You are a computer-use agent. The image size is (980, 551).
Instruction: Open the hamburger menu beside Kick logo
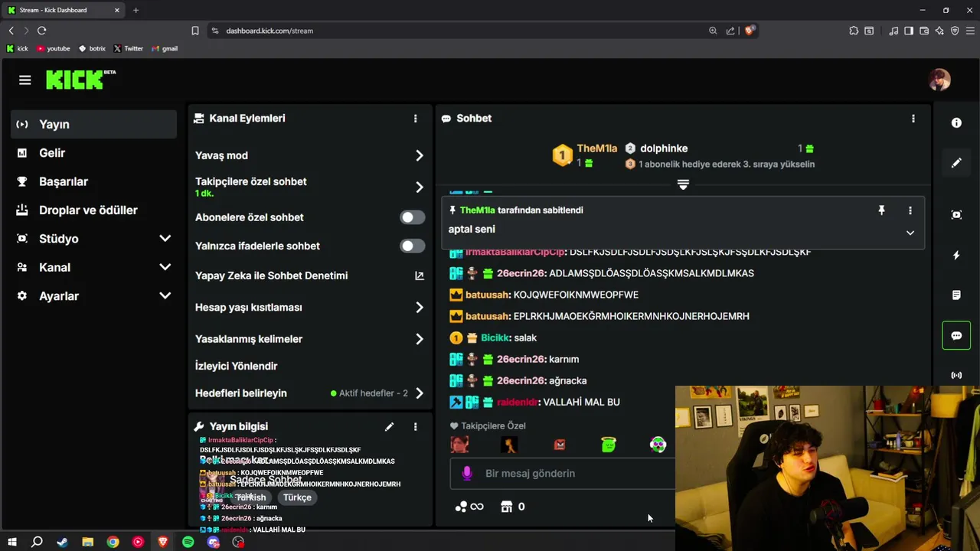coord(25,80)
